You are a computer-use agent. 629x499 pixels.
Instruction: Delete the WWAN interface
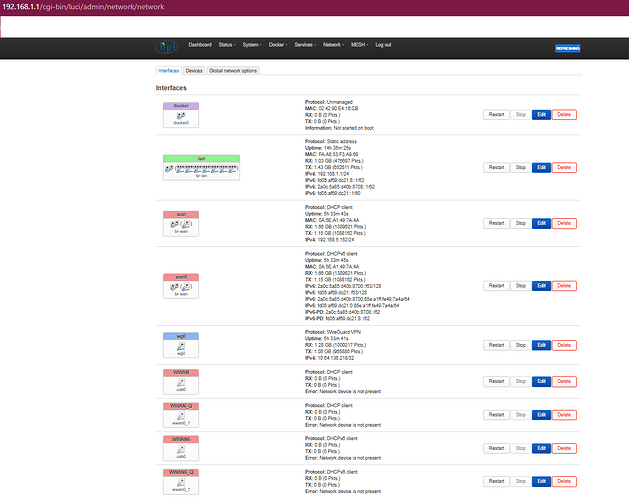[564, 381]
